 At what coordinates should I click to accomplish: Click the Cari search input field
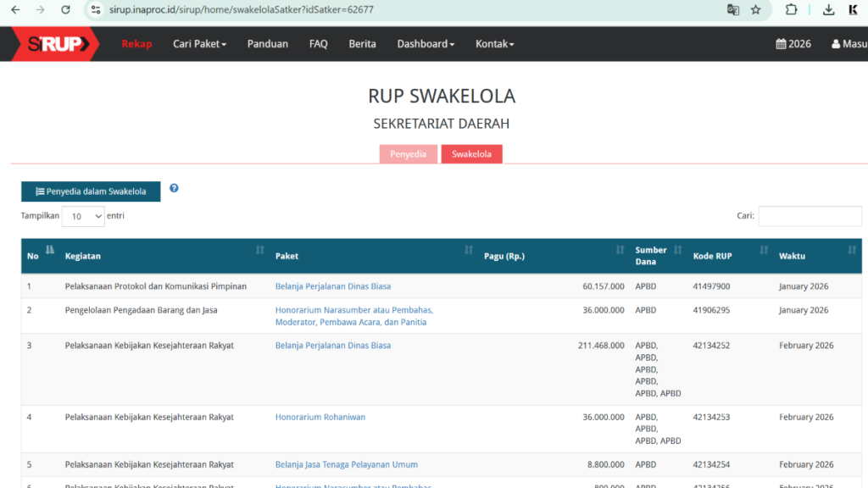[x=810, y=216]
